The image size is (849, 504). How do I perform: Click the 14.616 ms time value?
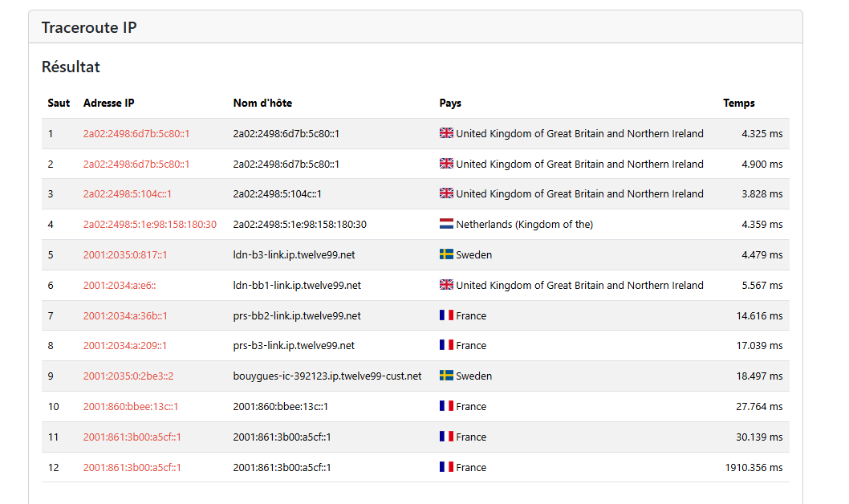[x=759, y=315]
